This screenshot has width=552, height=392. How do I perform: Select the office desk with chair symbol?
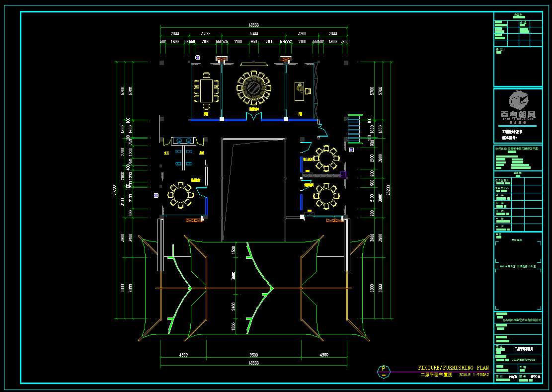(x=303, y=91)
